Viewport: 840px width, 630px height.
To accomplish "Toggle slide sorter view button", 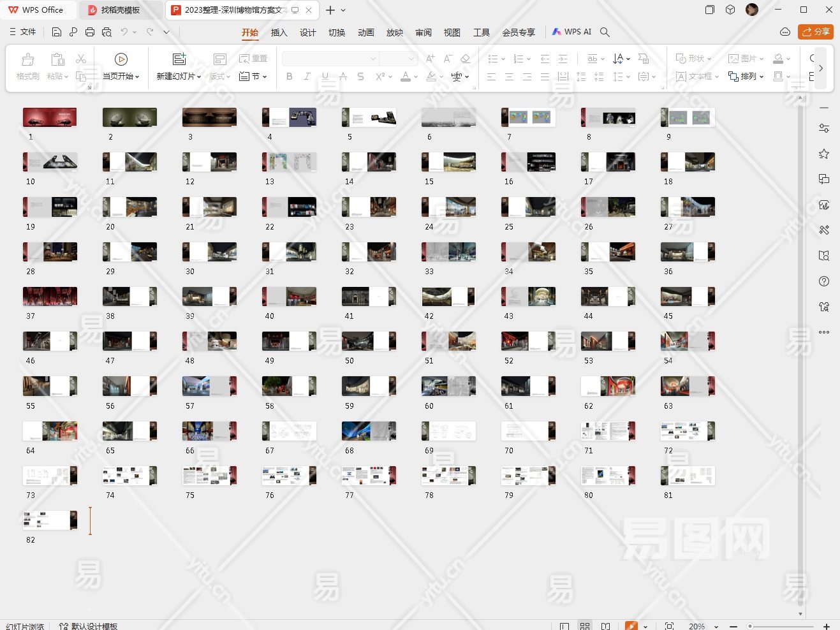I will click(x=585, y=626).
